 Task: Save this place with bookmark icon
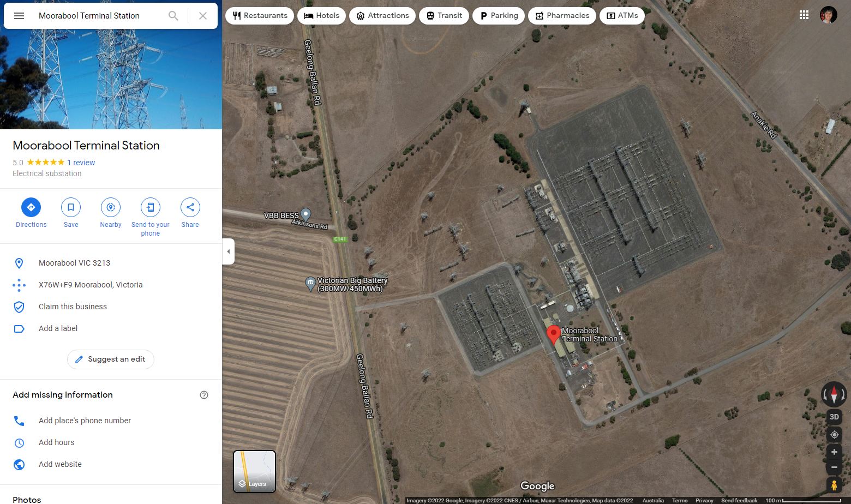[71, 207]
